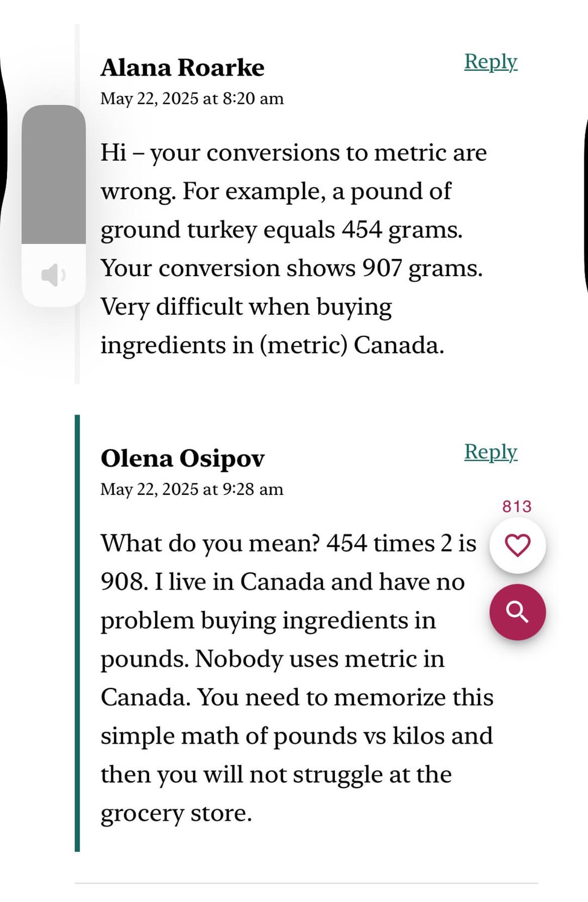588x902 pixels.
Task: Tap the phrase "Nobody uses metric in"
Action: [x=320, y=659]
